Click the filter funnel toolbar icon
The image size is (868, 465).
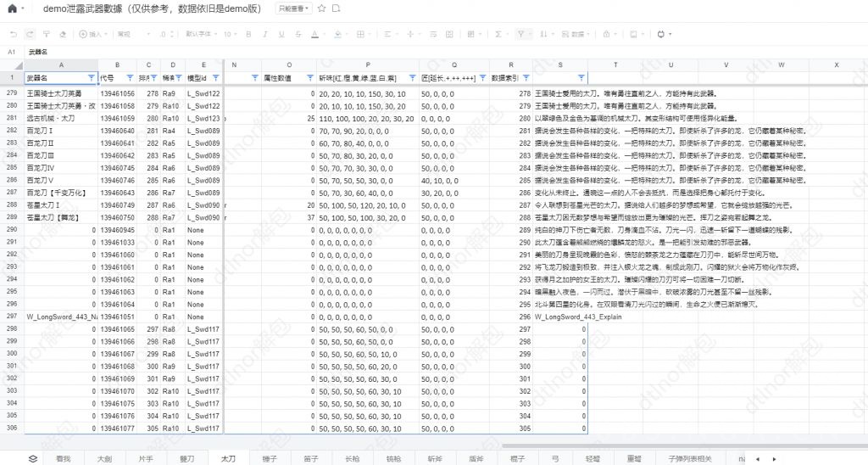tap(521, 34)
